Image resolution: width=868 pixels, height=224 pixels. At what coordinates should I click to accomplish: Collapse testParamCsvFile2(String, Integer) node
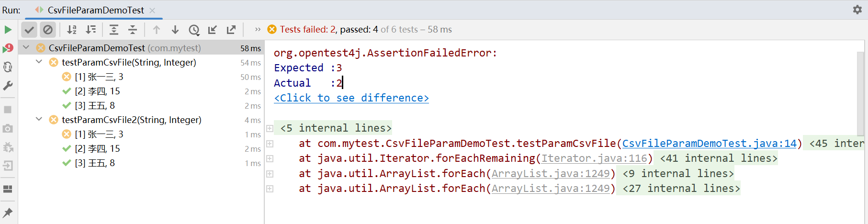click(39, 119)
